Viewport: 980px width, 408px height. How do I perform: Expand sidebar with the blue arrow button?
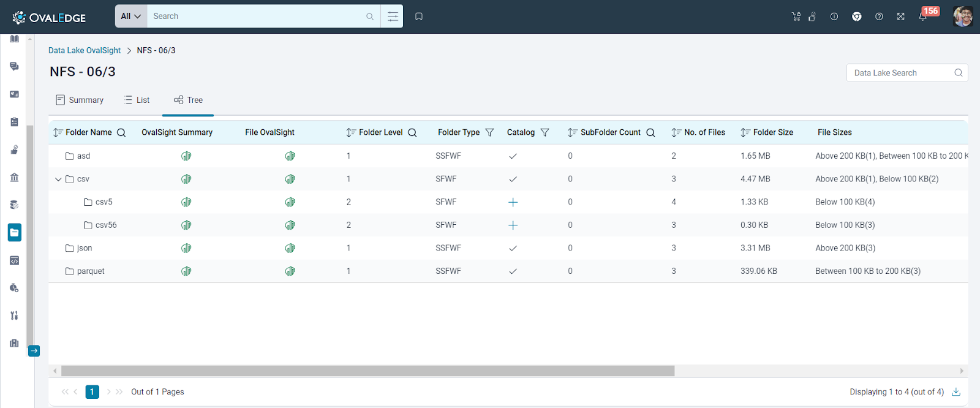[34, 351]
